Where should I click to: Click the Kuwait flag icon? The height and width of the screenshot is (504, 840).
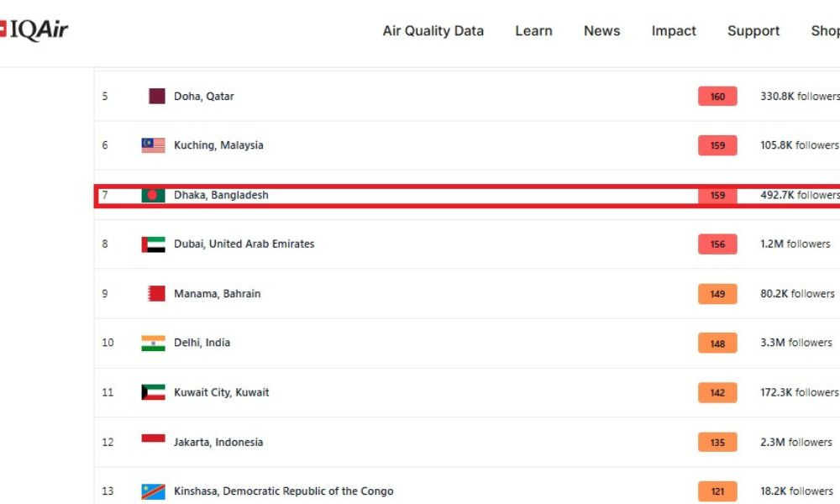point(153,392)
